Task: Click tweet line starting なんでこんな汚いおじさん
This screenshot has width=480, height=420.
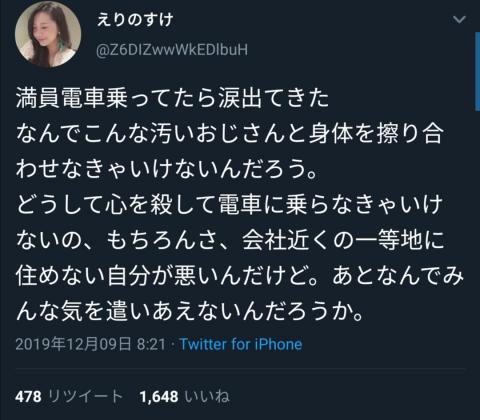Action: 230,134
